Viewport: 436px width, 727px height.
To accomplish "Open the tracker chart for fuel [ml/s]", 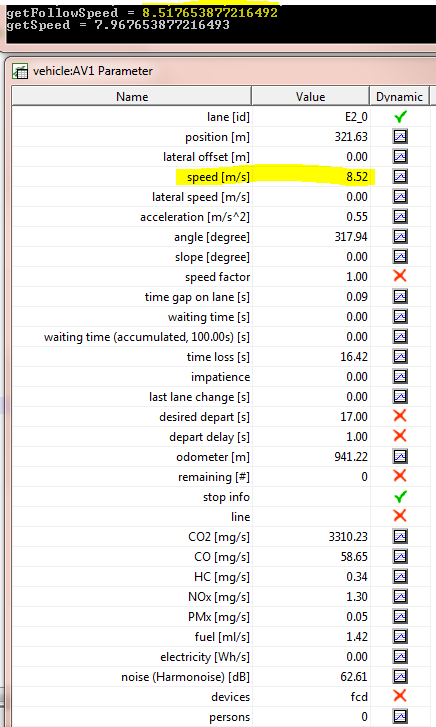I will (x=400, y=637).
